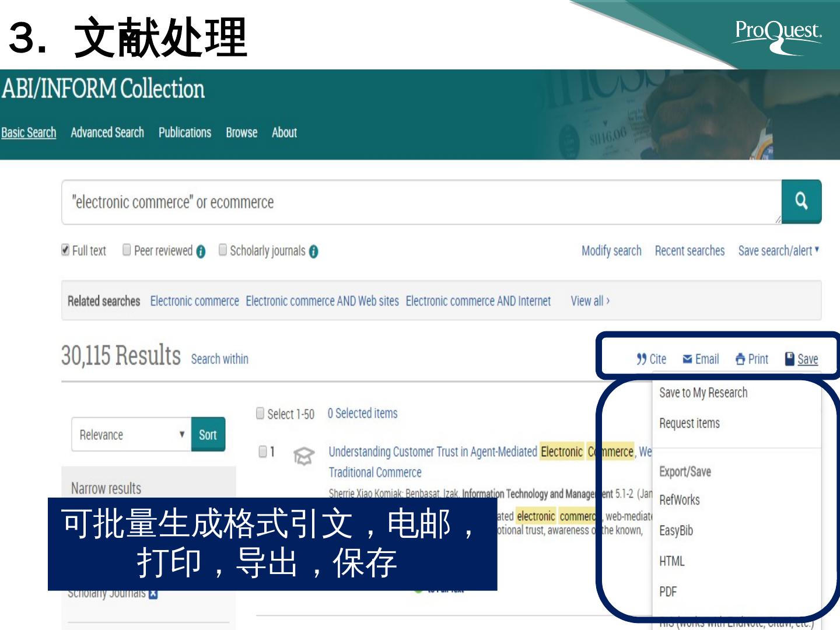
Task: Click the Export/Save section label
Action: [685, 471]
